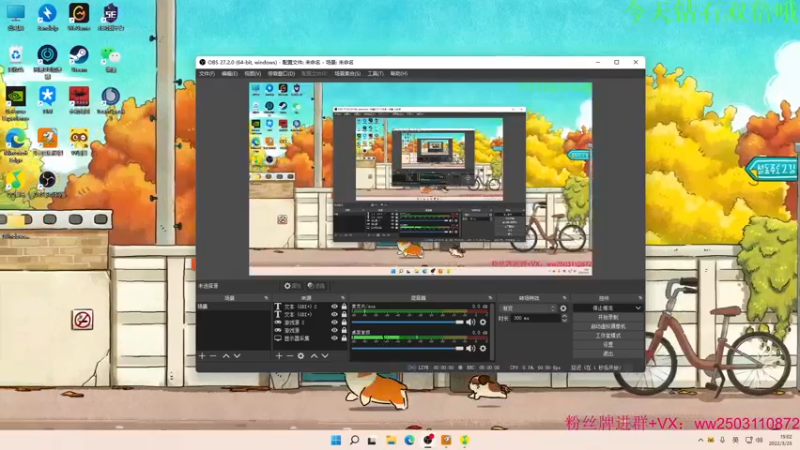Open the OBS Studio desktop shortcut
This screenshot has width=800, height=450.
pos(47,184)
